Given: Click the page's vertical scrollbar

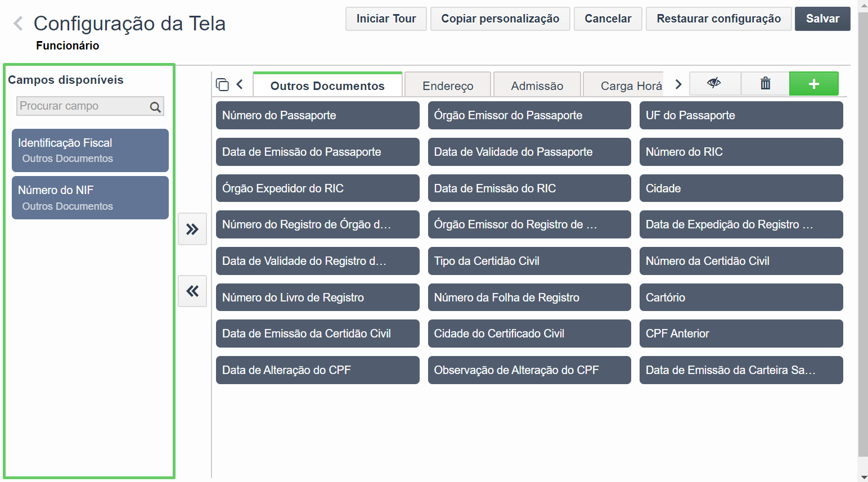Looking at the screenshot, I should click(x=863, y=233).
